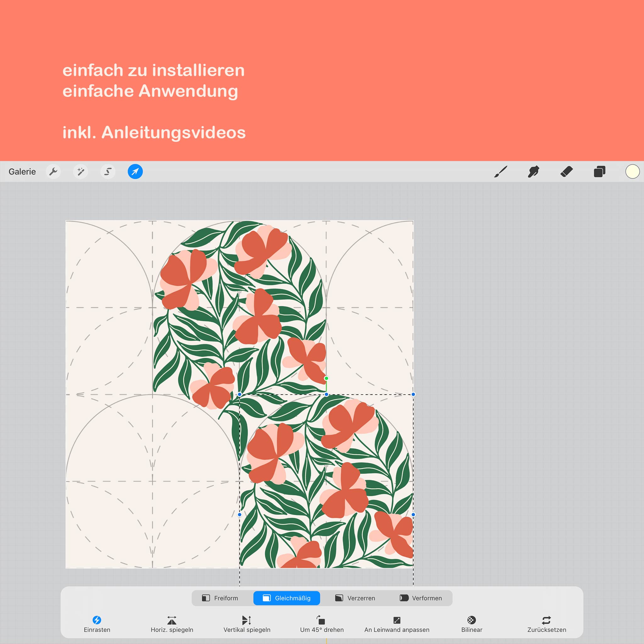This screenshot has width=644, height=644.
Task: Select the Brush tool
Action: tap(501, 172)
